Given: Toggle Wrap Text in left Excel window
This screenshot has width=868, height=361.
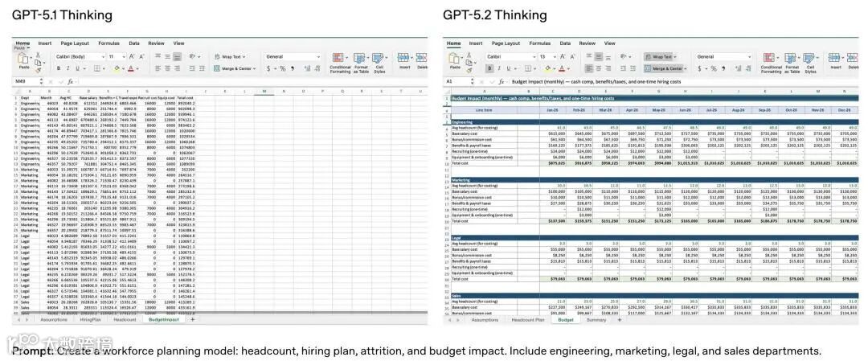Looking at the screenshot, I should pyautogui.click(x=229, y=56).
